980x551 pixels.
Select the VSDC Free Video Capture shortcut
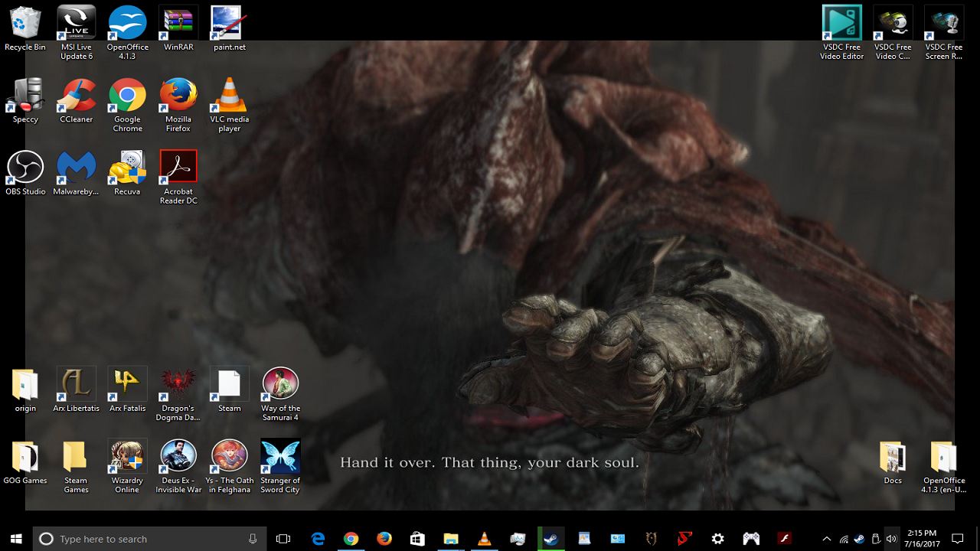893,33
